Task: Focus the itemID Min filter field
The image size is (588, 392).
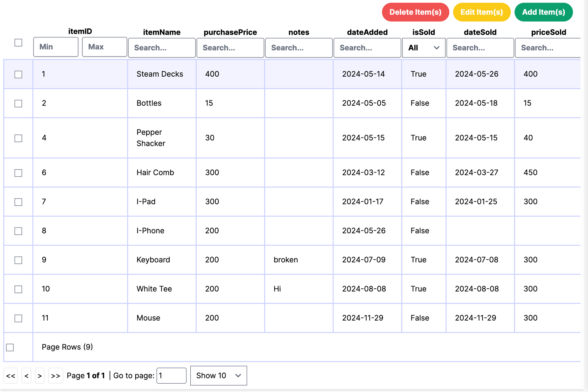Action: (x=56, y=47)
